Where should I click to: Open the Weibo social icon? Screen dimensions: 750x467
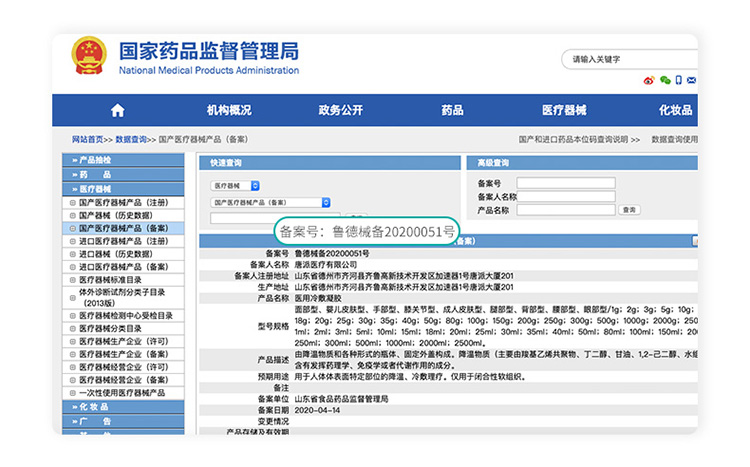tap(649, 80)
